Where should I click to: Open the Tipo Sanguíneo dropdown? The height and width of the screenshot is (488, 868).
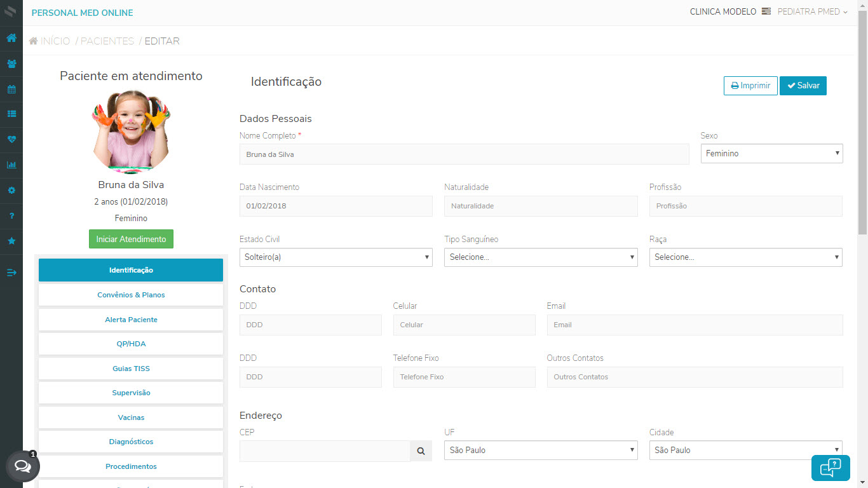(x=540, y=257)
